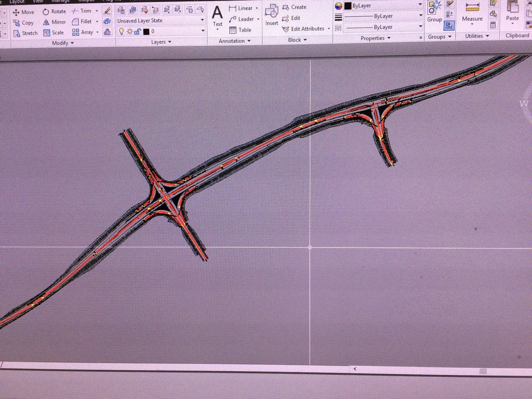Viewport: 532px width, 399px height.
Task: Insert a Table annotation
Action: [240, 30]
